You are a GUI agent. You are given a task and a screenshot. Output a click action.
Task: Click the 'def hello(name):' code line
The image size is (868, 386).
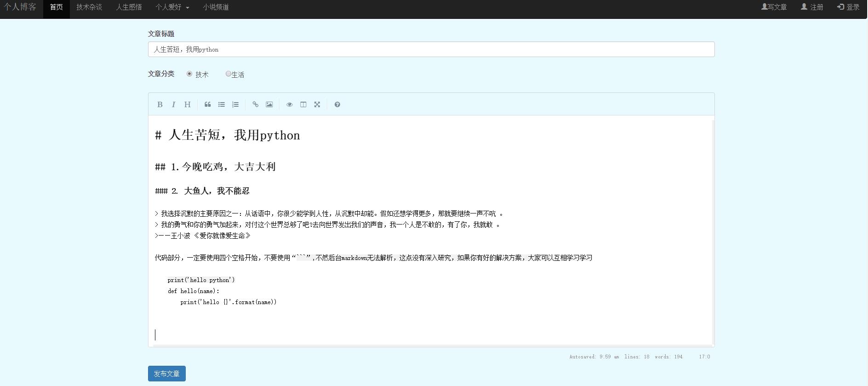pyautogui.click(x=194, y=291)
